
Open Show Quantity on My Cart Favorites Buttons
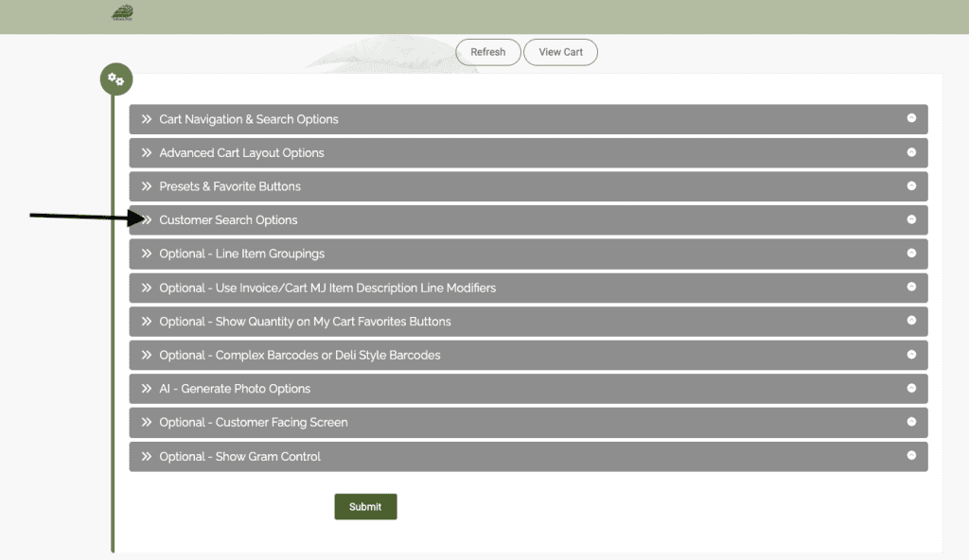pyautogui.click(x=305, y=322)
